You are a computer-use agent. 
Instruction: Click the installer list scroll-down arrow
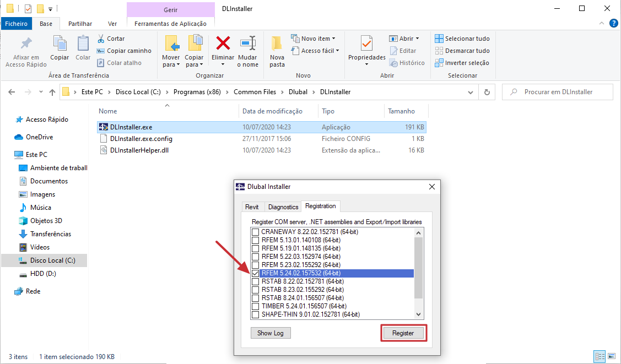tap(419, 314)
